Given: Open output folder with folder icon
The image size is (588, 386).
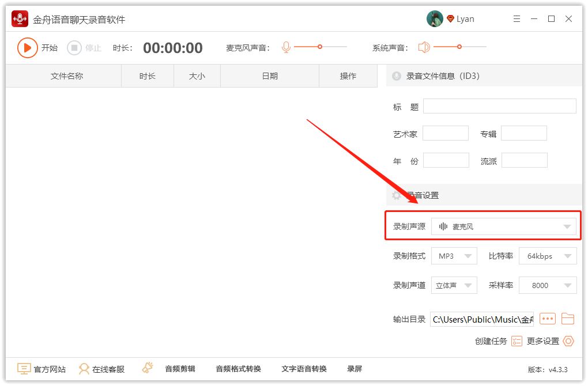Looking at the screenshot, I should coord(568,319).
